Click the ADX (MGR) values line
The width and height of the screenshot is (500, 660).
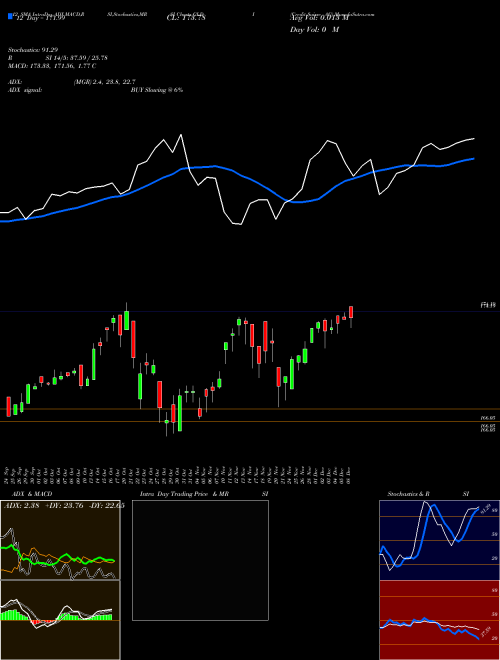104,82
